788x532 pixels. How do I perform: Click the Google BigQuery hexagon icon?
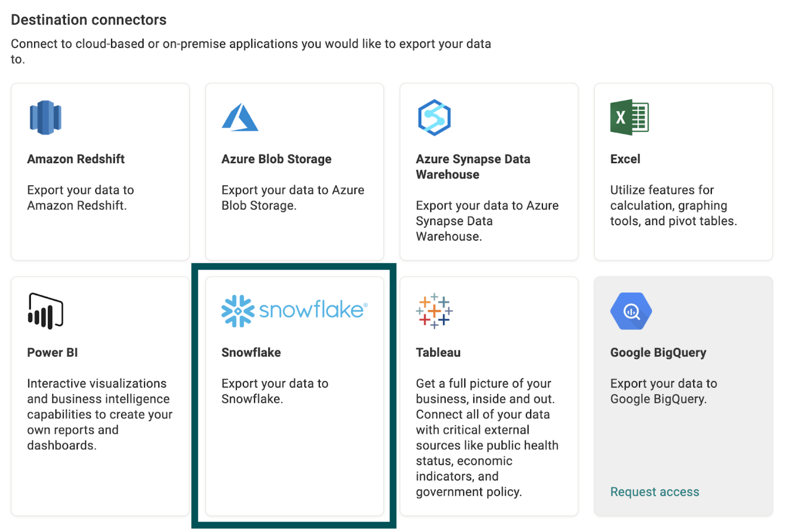(631, 310)
